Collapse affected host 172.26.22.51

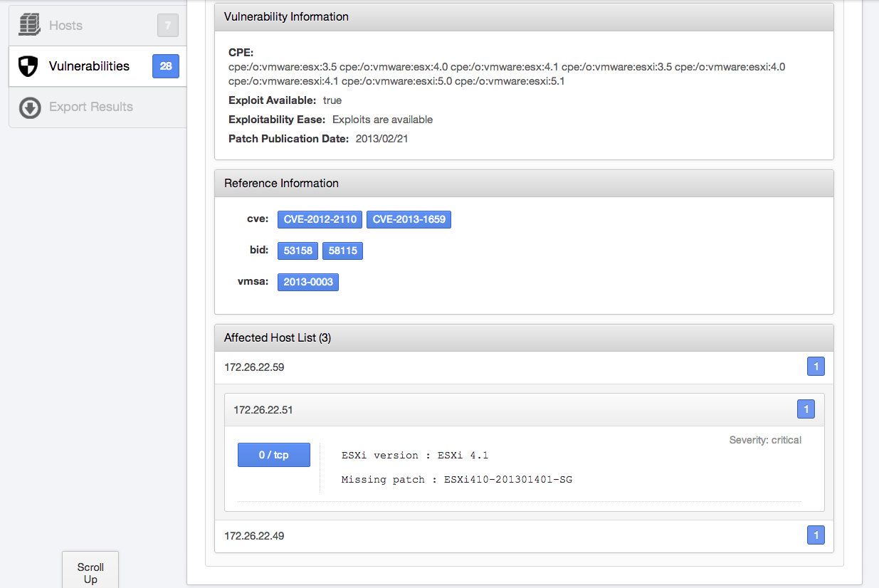coord(524,410)
